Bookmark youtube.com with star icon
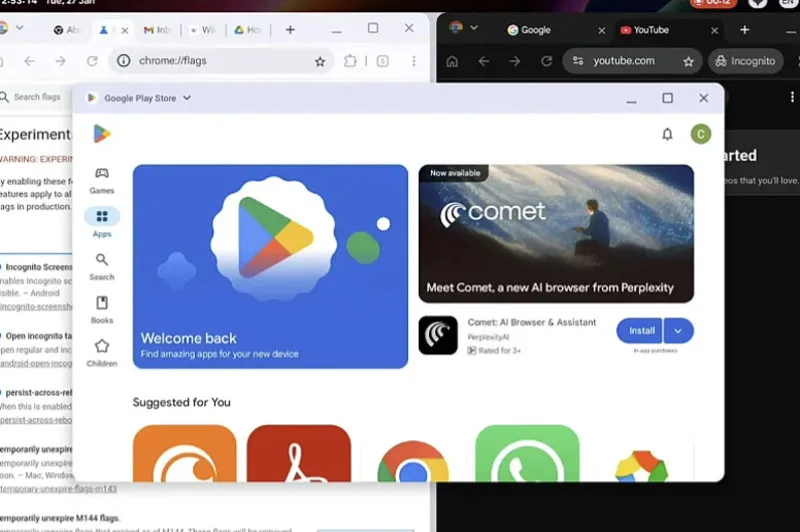This screenshot has width=800, height=532. (x=688, y=62)
